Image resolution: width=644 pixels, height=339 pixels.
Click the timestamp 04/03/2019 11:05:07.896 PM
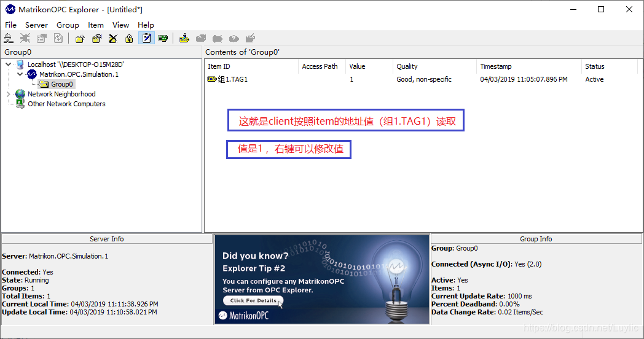524,79
